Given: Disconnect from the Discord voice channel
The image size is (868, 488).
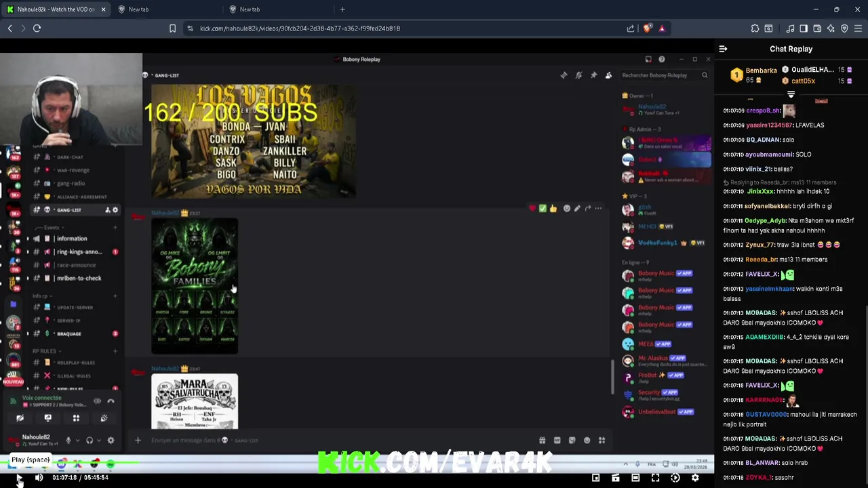Looking at the screenshot, I should point(111,401).
